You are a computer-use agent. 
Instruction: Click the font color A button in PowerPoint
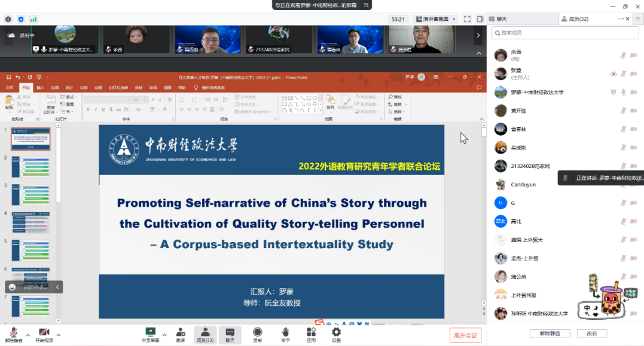[165, 109]
